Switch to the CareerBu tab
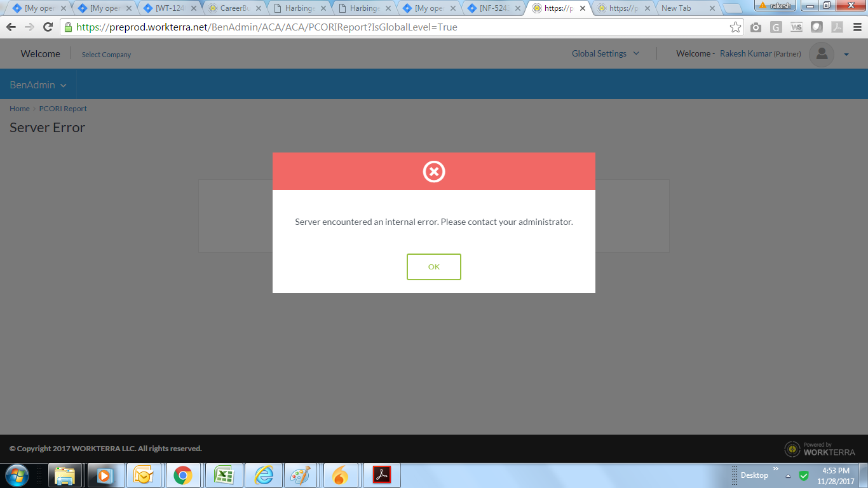This screenshot has height=488, width=868. 235,8
